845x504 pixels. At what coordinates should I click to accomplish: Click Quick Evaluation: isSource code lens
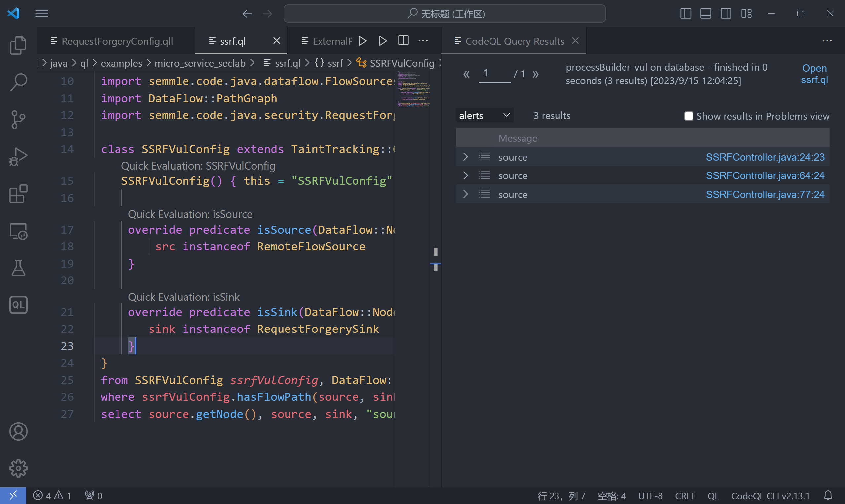[x=190, y=214]
